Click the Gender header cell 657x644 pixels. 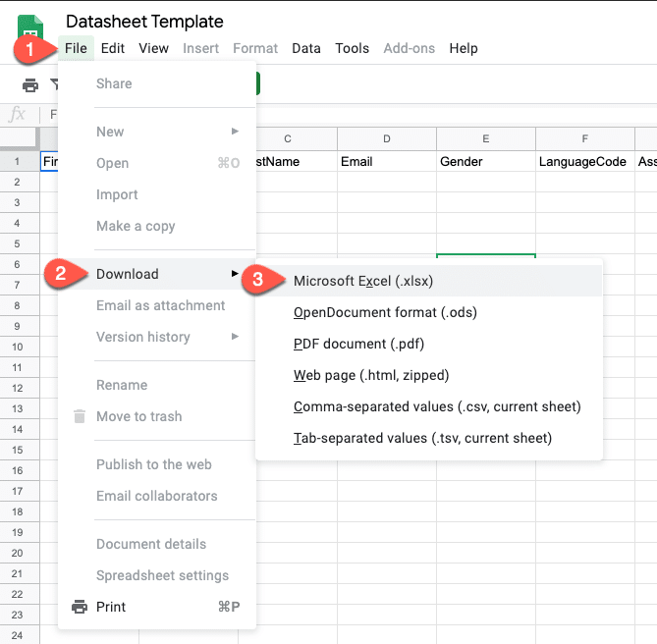tap(486, 161)
